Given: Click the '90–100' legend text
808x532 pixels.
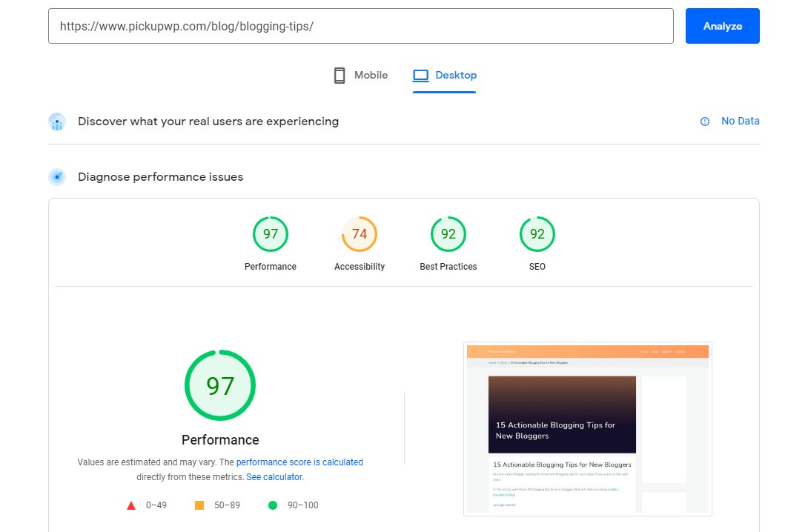Looking at the screenshot, I should 303,505.
